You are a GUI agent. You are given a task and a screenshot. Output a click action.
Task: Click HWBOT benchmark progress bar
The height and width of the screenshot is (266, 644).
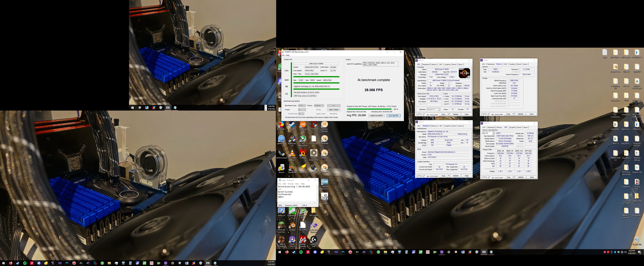[x=369, y=109]
